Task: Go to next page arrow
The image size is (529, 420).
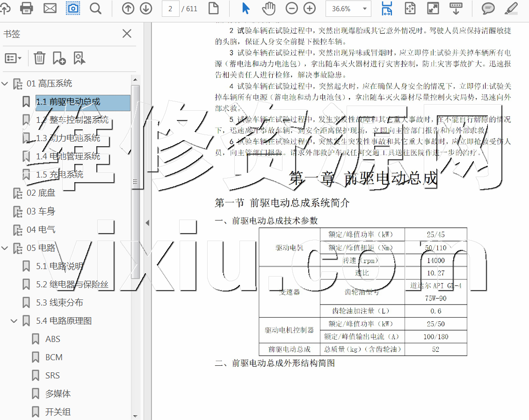Action: 145,8
